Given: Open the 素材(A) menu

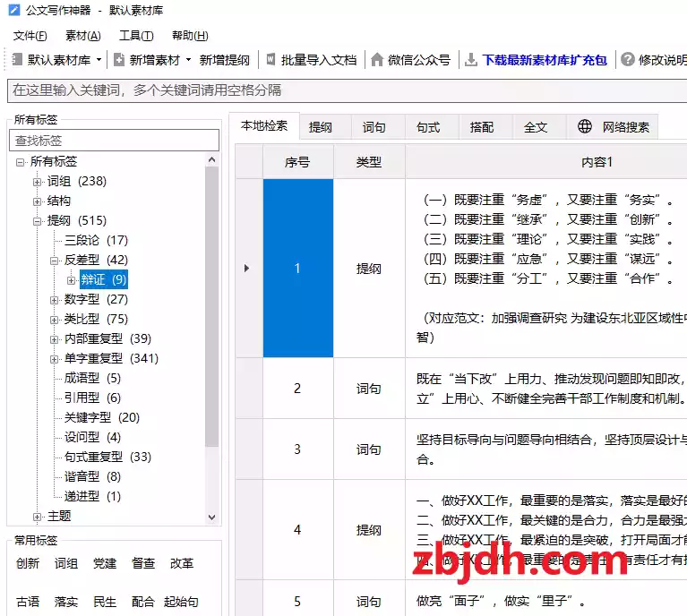Looking at the screenshot, I should tap(82, 36).
